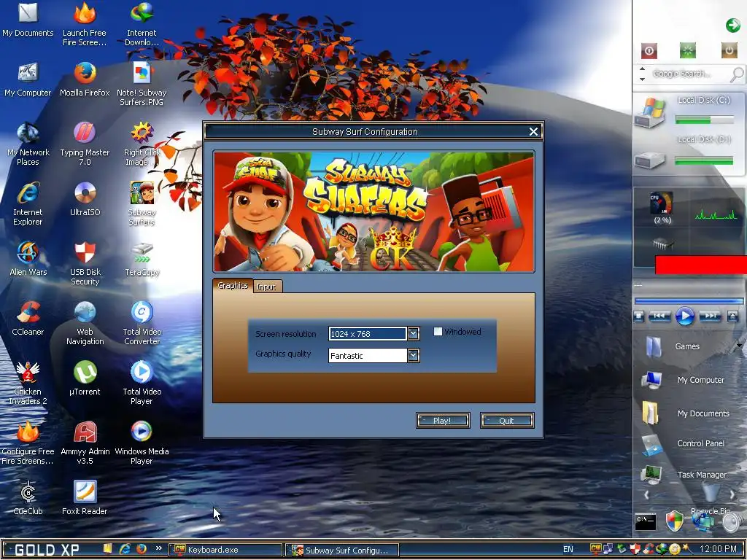The image size is (747, 560).
Task: Click the GOLD XP start button
Action: click(x=47, y=550)
